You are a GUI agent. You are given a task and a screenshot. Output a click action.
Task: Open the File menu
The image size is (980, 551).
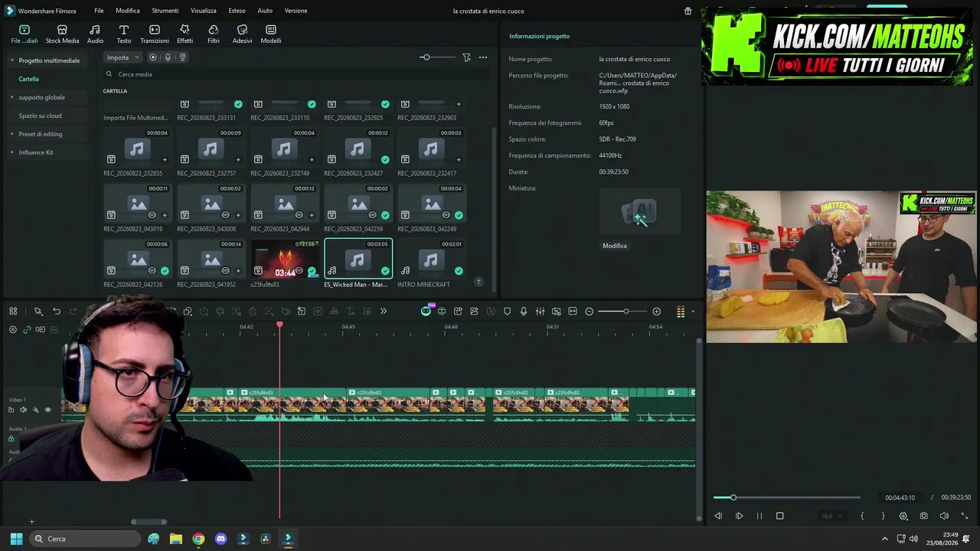pyautogui.click(x=99, y=11)
